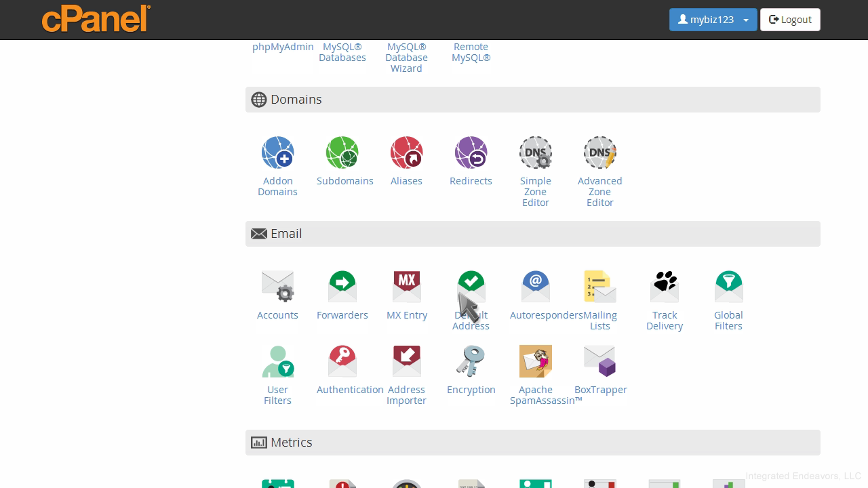
Task: Click the Apache SpamAssassin text label
Action: (x=546, y=395)
